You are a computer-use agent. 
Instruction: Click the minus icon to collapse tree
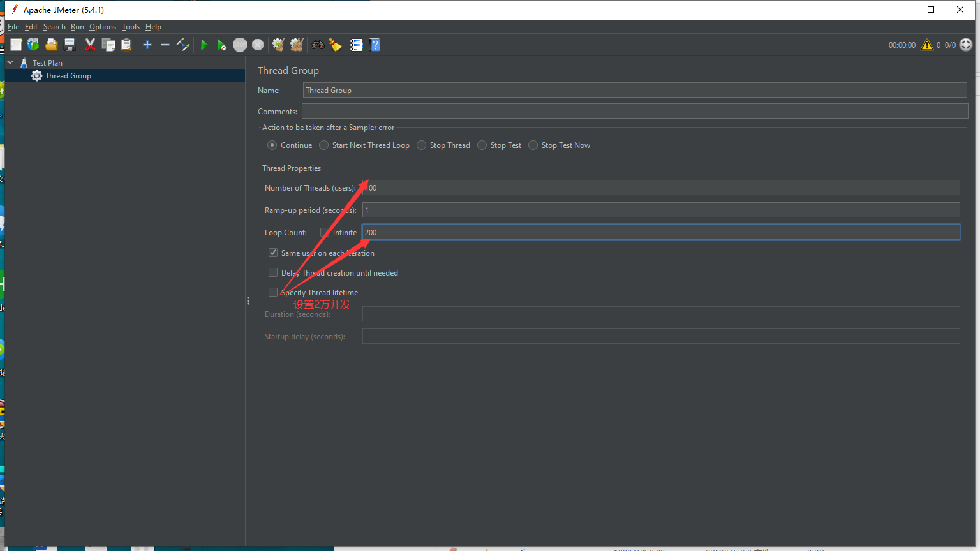(165, 45)
